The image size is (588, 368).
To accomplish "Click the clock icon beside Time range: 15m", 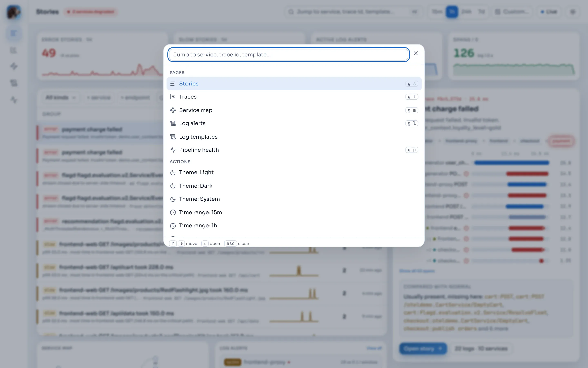I will click(173, 212).
